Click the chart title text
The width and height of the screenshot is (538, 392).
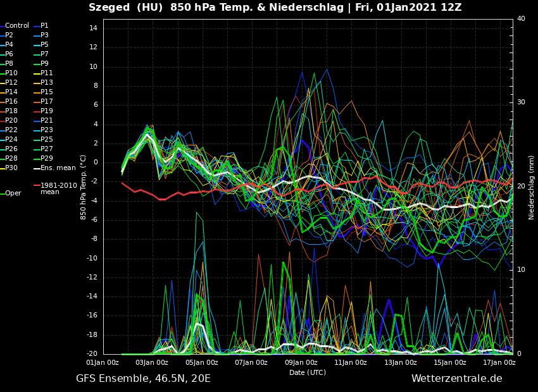click(x=275, y=8)
